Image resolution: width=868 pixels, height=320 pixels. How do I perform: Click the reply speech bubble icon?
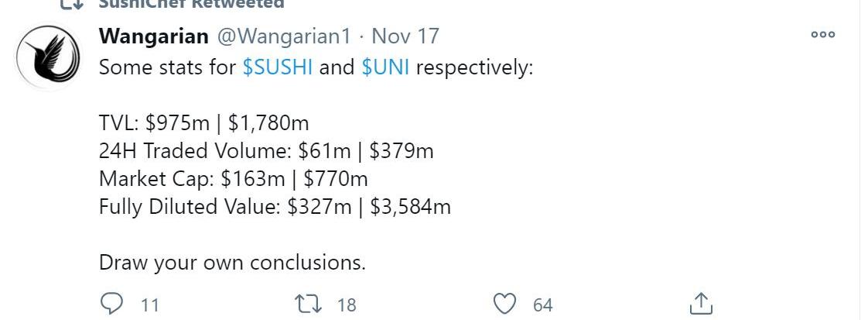[112, 304]
